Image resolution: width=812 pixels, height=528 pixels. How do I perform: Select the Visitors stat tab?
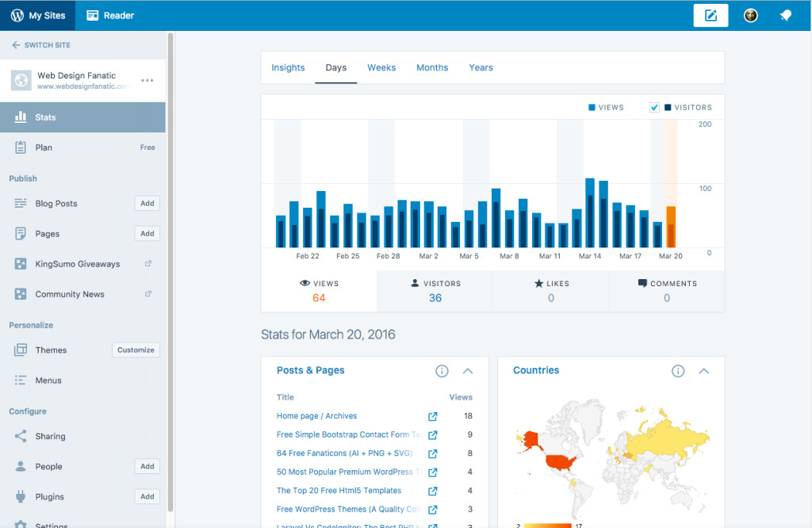[x=435, y=291]
